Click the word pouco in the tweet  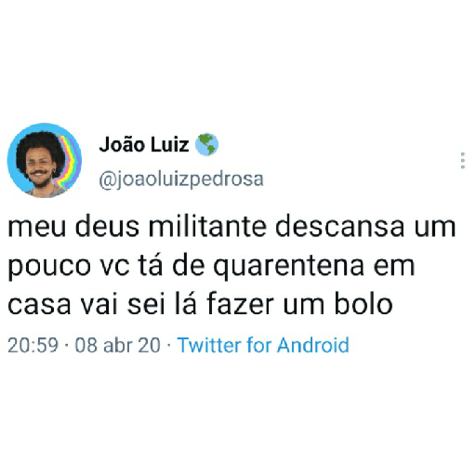49,267
